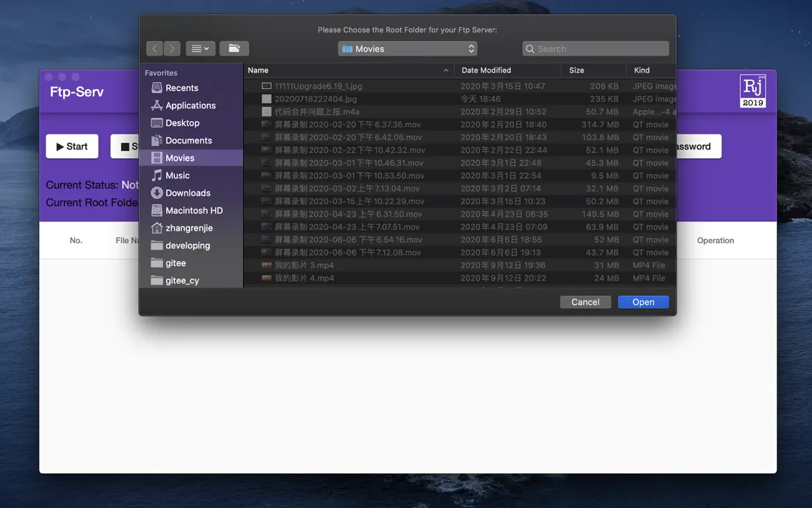Click the new folder icon button

coord(234,49)
